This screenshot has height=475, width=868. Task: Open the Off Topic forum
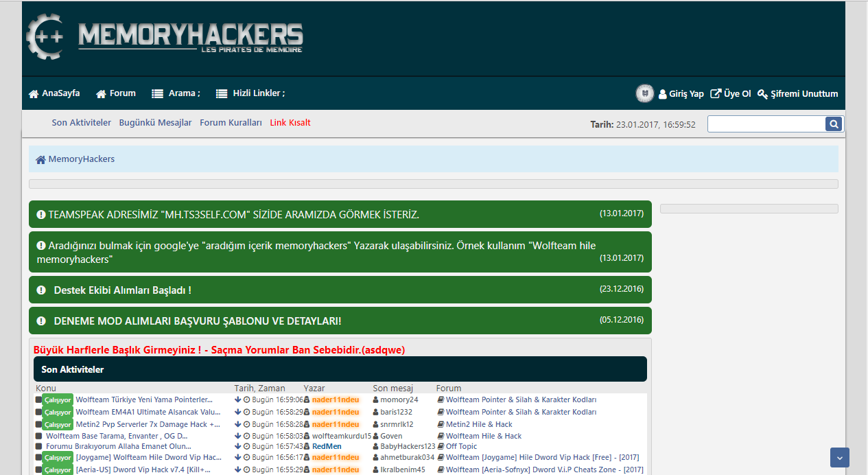click(x=462, y=446)
